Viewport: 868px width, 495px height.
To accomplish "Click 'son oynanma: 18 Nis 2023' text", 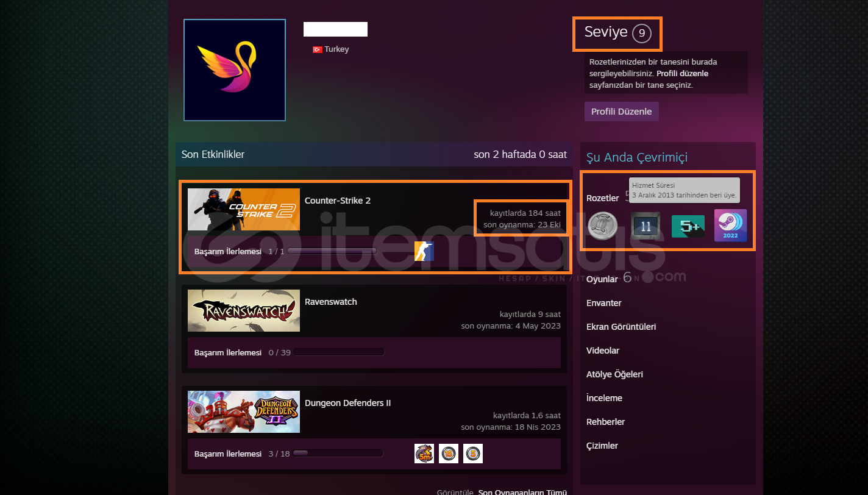I will 511,427.
